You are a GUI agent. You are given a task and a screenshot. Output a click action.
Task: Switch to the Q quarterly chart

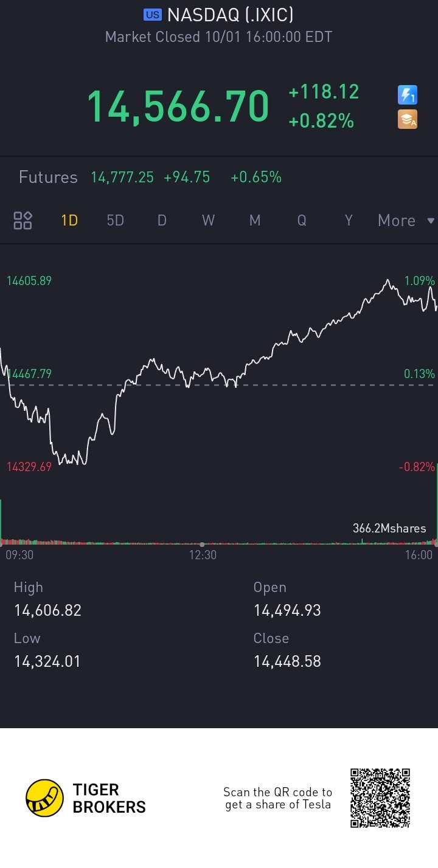point(302,220)
